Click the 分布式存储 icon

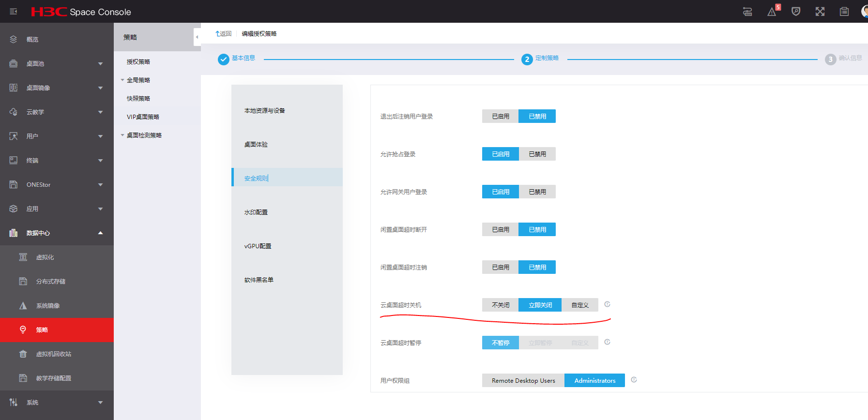pos(23,281)
